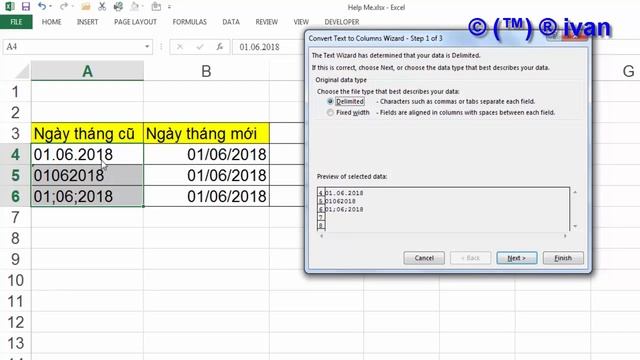Choose the Delimited radio option

(330, 101)
